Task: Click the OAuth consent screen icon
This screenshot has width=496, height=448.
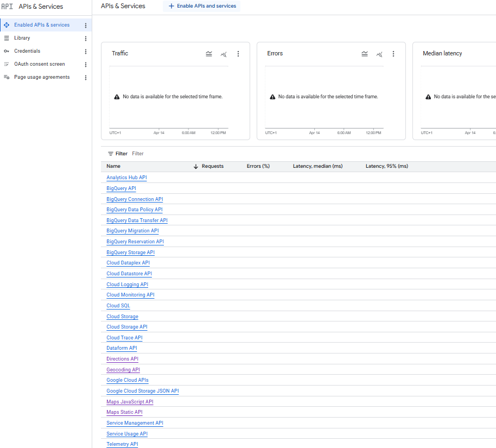Action: (x=7, y=64)
